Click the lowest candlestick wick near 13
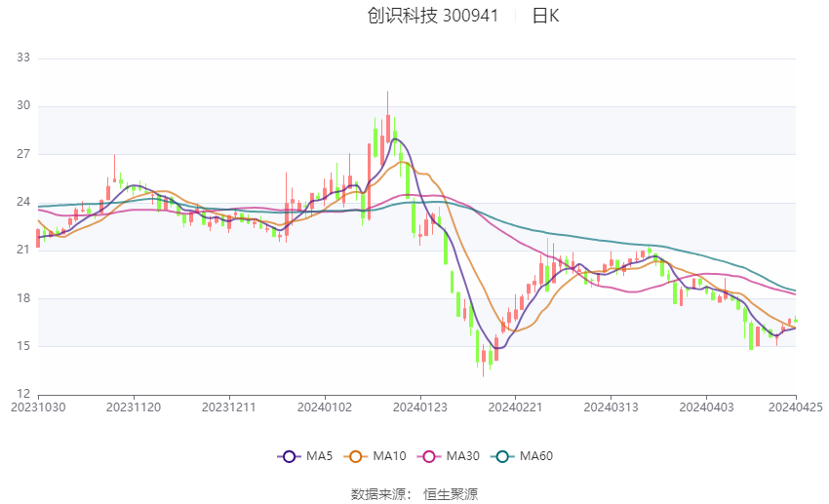 483,362
